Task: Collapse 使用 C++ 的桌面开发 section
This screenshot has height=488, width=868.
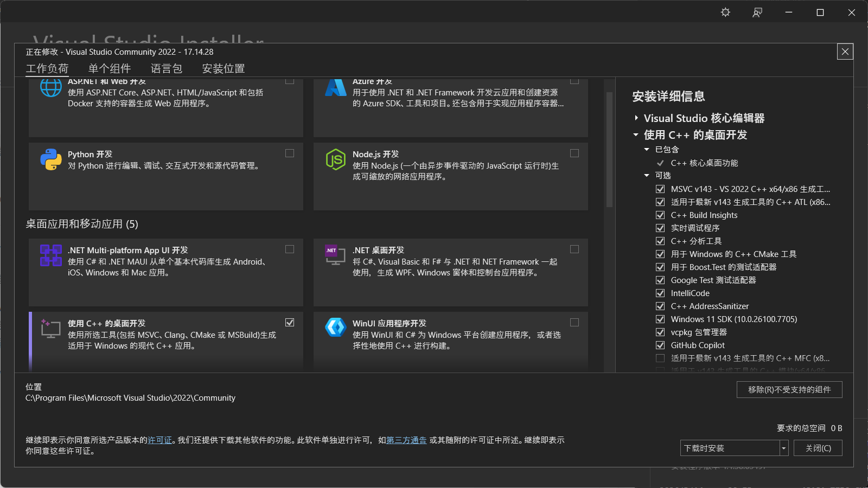Action: (x=636, y=135)
